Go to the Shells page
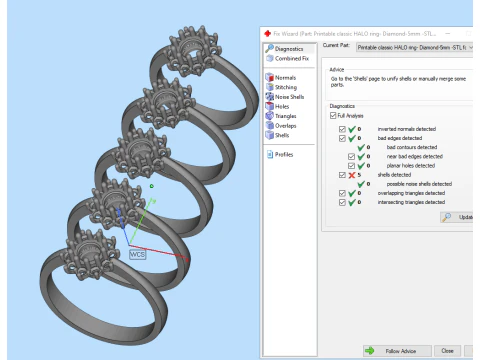Viewport: 480px width, 360px height. pos(282,135)
